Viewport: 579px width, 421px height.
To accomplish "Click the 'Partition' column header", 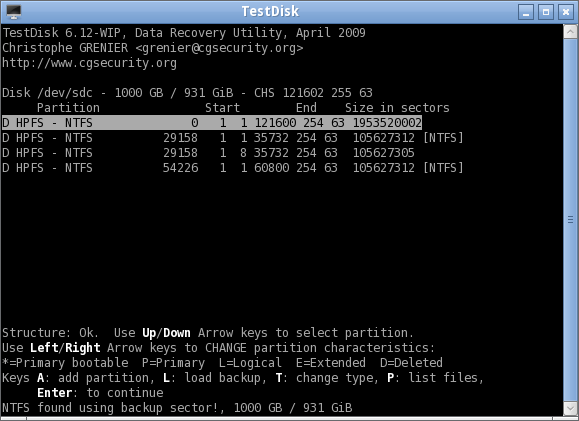I will [x=68, y=108].
